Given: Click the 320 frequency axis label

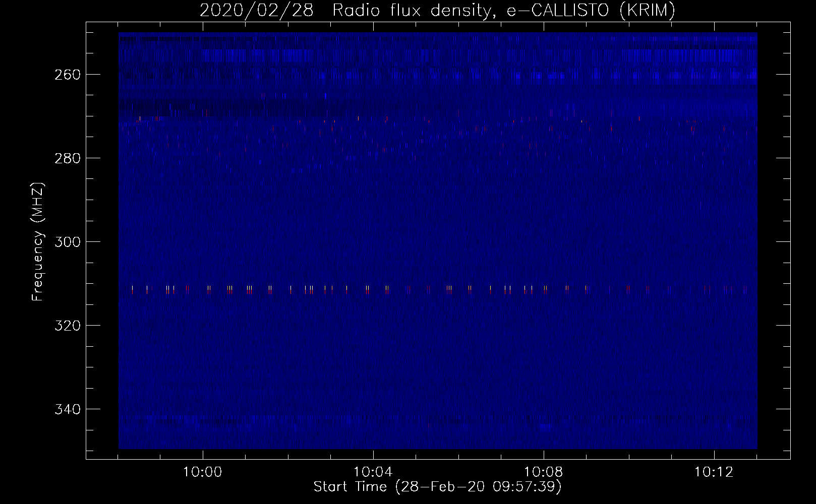Looking at the screenshot, I should [x=67, y=326].
